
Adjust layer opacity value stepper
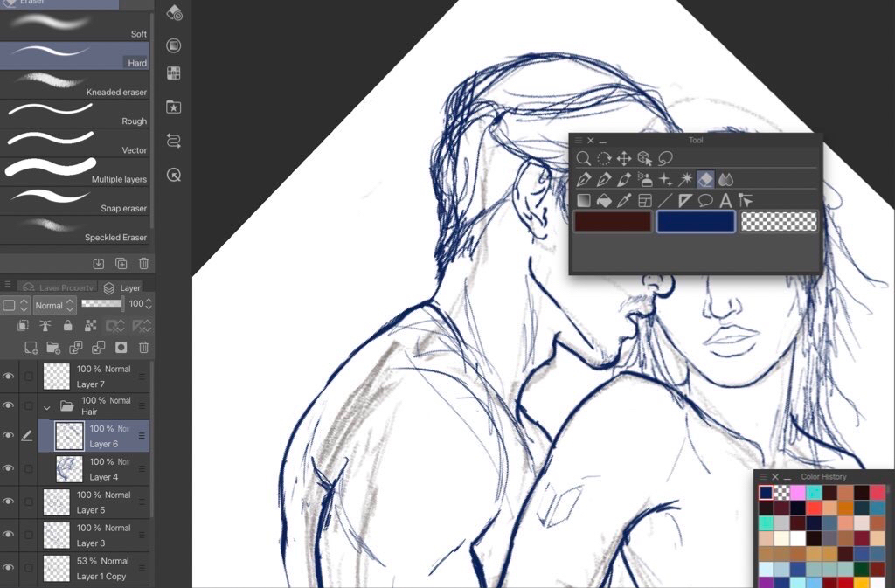[149, 304]
